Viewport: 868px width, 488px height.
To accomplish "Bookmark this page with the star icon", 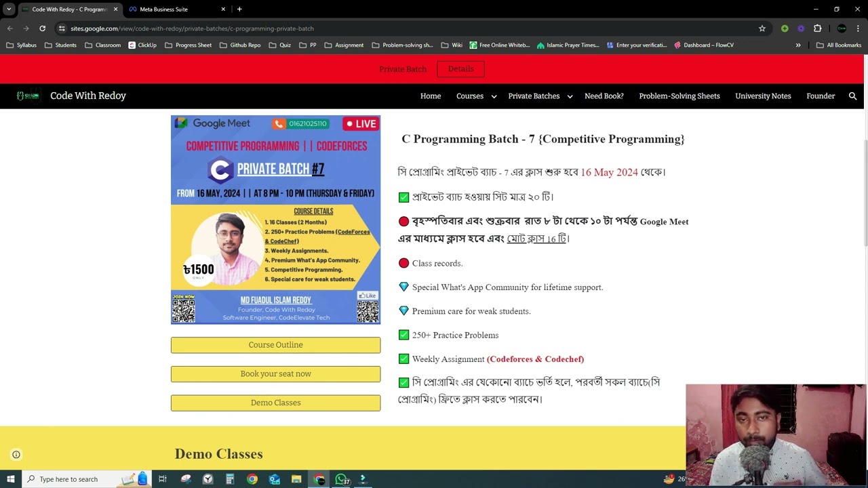I will 762,28.
